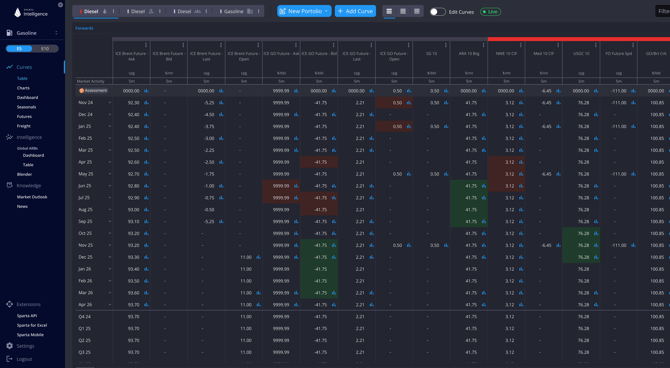
Task: Open chart icon next to Apr 26 93.70
Action: pyautogui.click(x=146, y=305)
